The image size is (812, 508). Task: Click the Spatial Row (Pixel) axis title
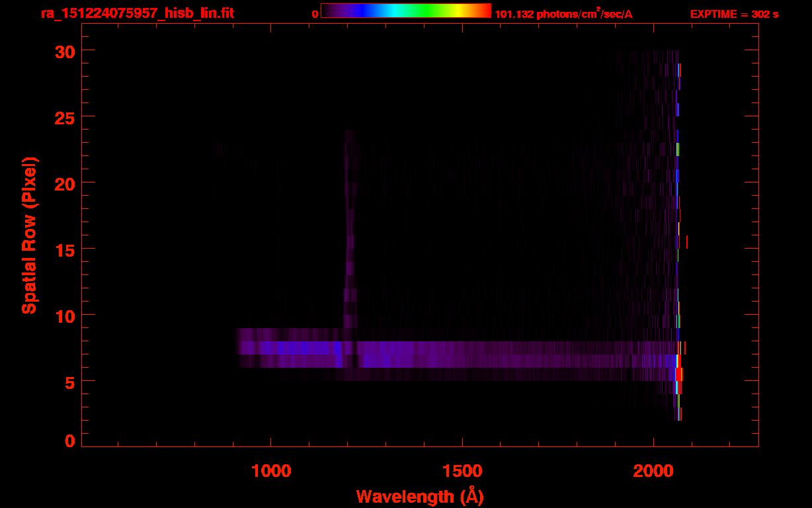29,235
